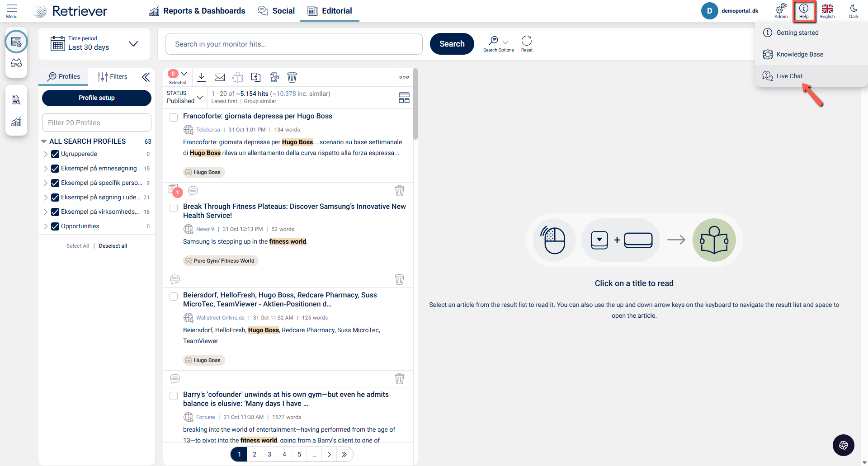Uncheck the Opportunities profile checkbox
The image size is (868, 466).
coord(55,226)
